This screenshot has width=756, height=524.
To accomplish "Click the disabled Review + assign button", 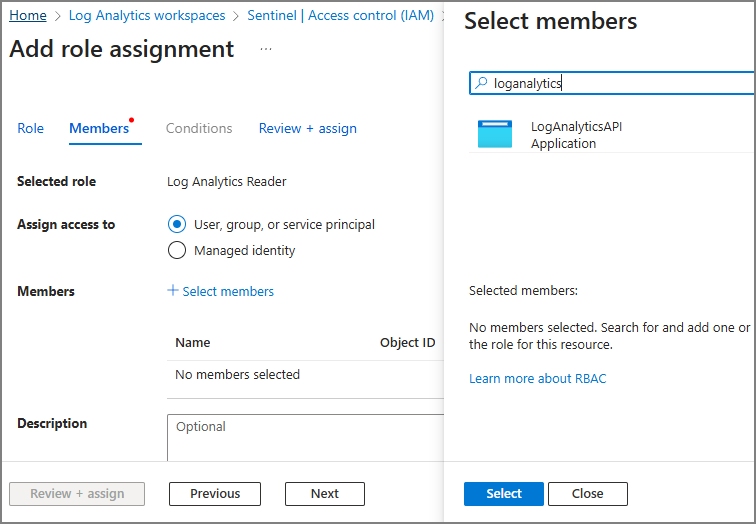I will (77, 494).
